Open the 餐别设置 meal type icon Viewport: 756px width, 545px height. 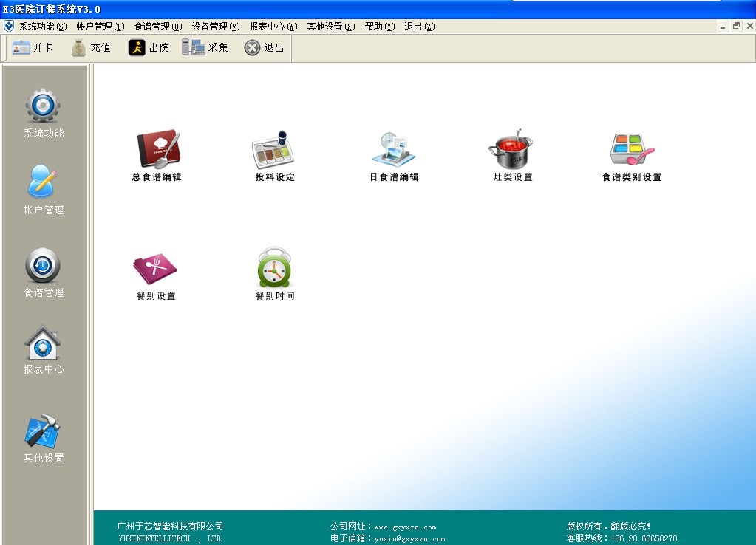(x=155, y=269)
